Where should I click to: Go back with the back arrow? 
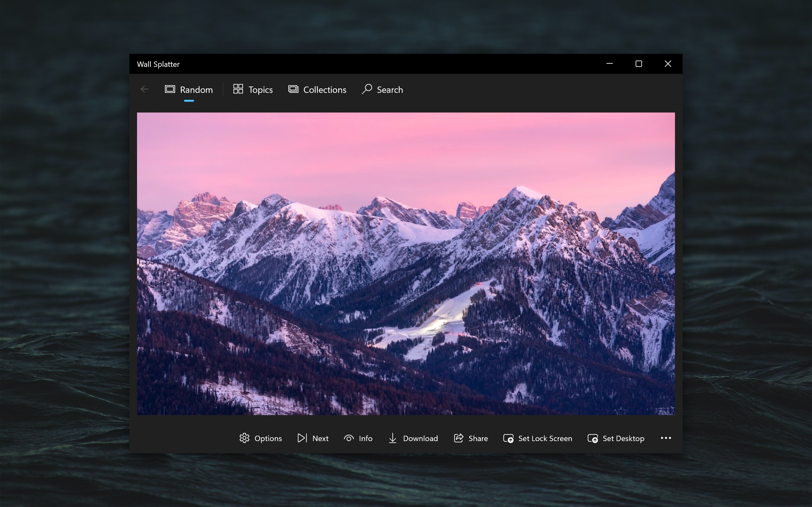pyautogui.click(x=145, y=89)
